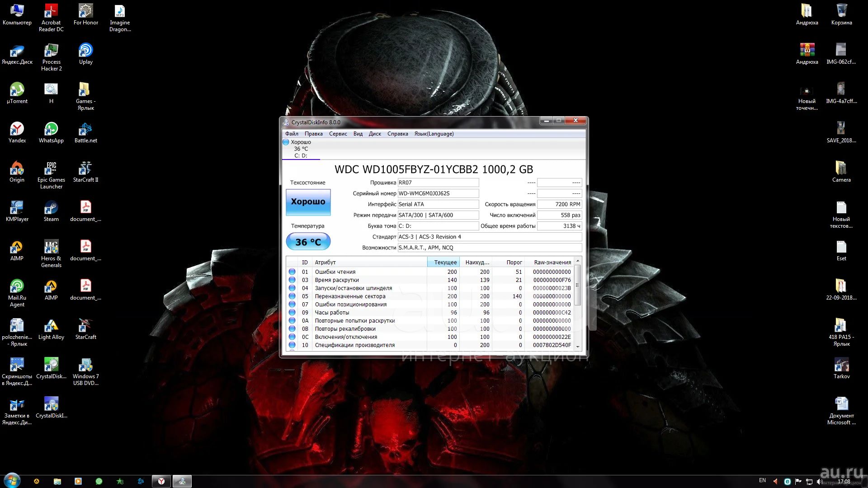The image size is (868, 488).
Task: Open the WhatsApp desktop shortcut
Action: coord(51,130)
